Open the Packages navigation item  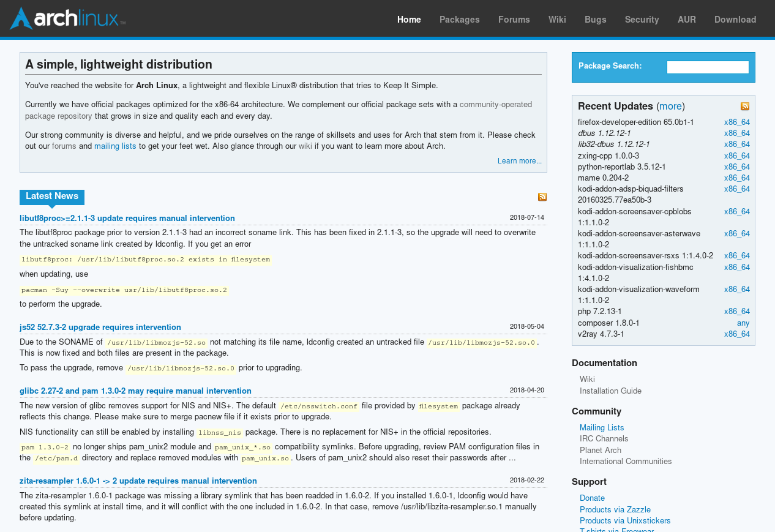click(459, 20)
